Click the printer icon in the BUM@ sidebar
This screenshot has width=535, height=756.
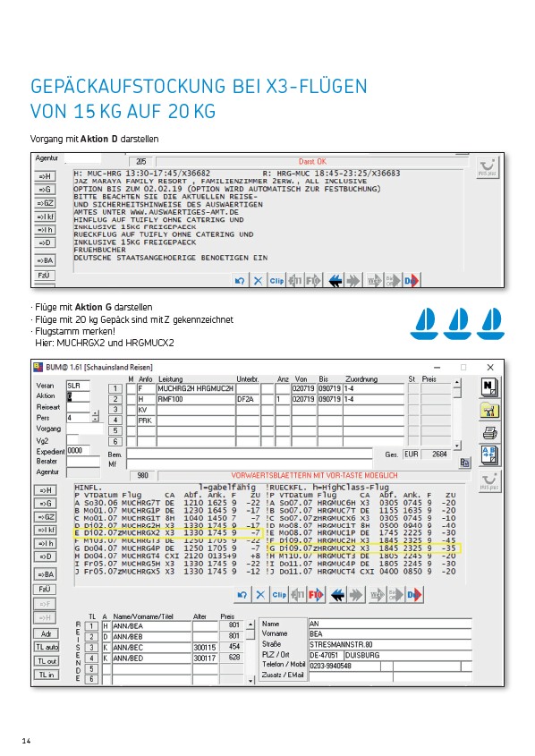pos(489,433)
